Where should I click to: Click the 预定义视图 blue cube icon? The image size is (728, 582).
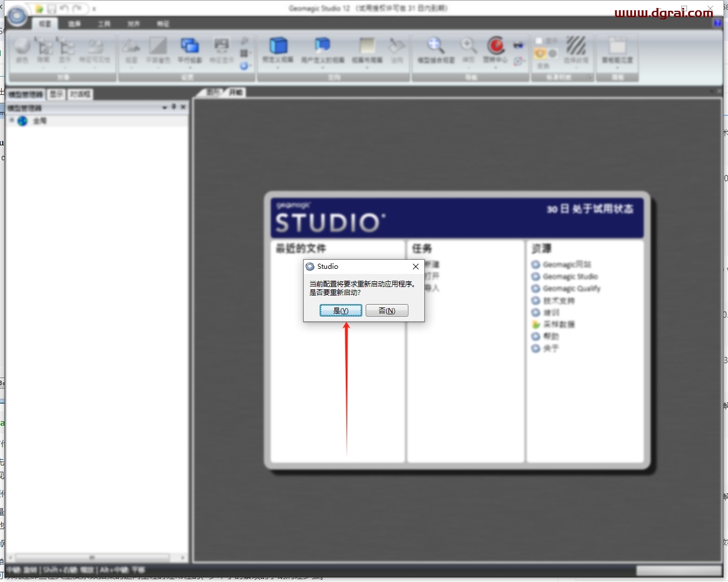coord(278,45)
